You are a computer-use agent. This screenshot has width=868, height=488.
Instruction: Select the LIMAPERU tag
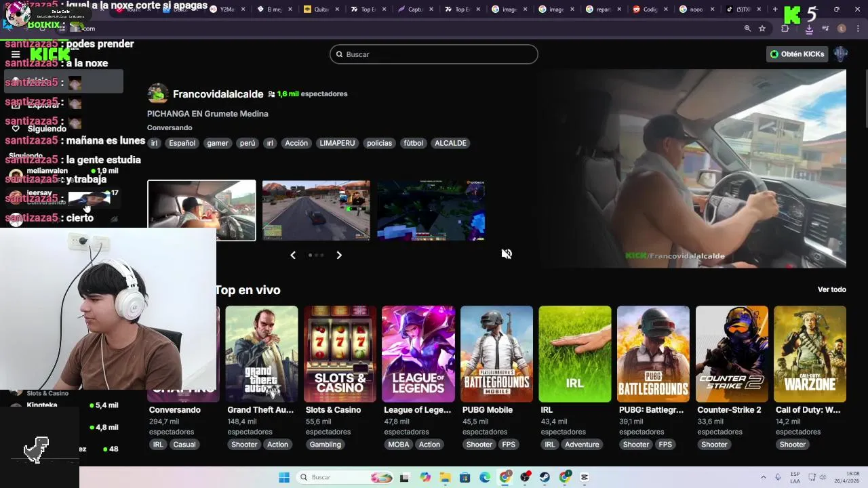pos(336,143)
